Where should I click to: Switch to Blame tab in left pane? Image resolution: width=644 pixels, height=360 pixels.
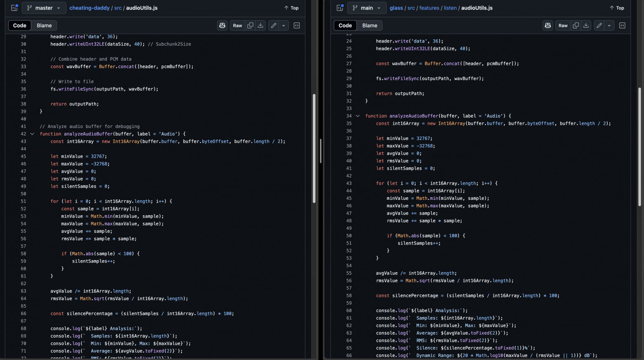click(44, 26)
